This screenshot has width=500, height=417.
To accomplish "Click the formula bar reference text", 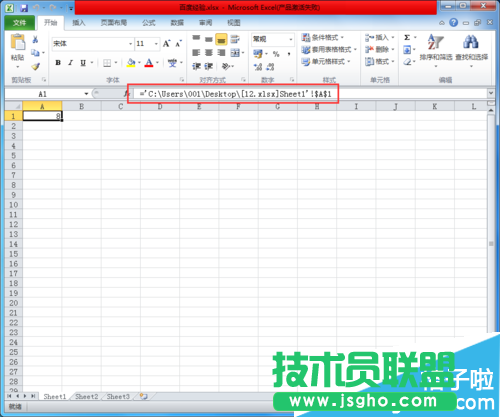I will pyautogui.click(x=235, y=94).
